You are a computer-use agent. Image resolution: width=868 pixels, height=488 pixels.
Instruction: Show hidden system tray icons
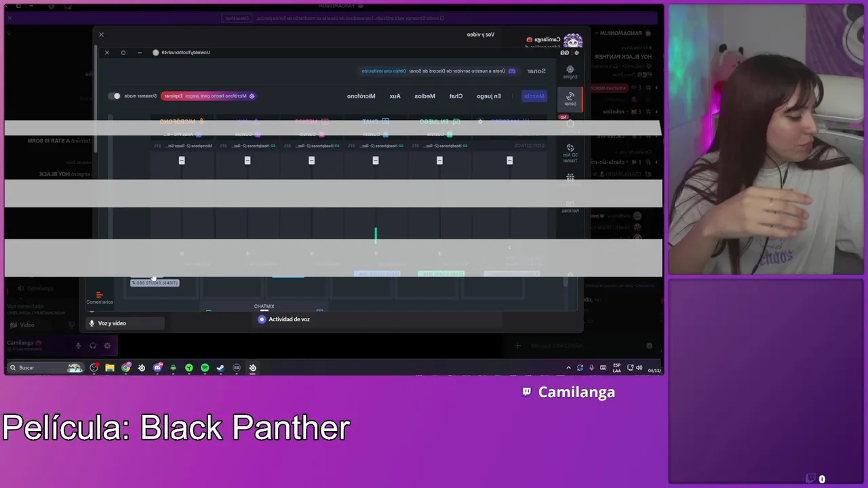coord(568,367)
